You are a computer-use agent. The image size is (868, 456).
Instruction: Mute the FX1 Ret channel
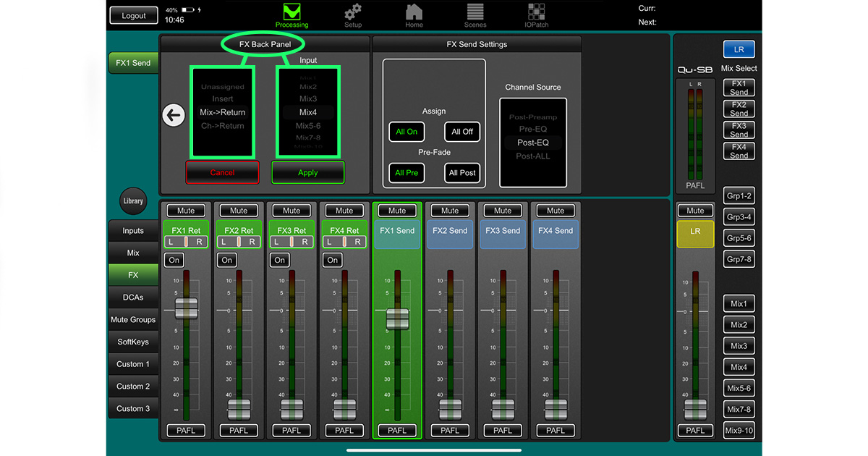(x=186, y=211)
